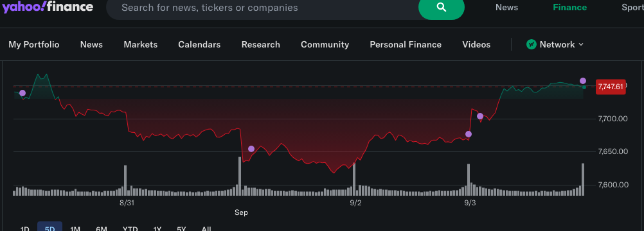
Task: Switch chart range to YTD
Action: (x=130, y=229)
